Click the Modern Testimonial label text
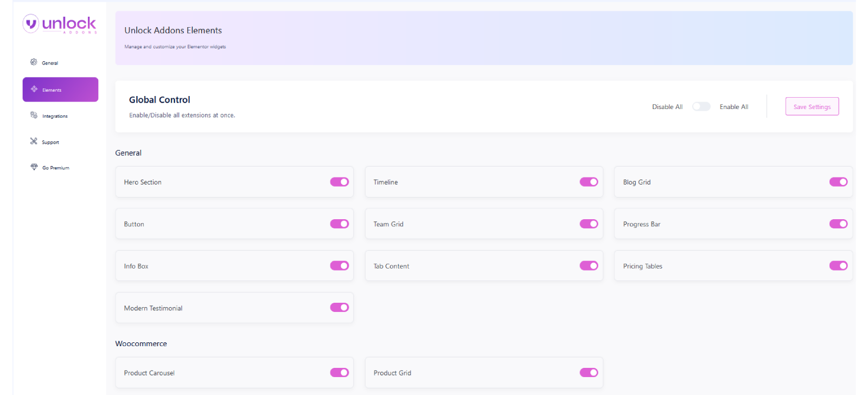Viewport: 868px width, 395px height. click(153, 308)
